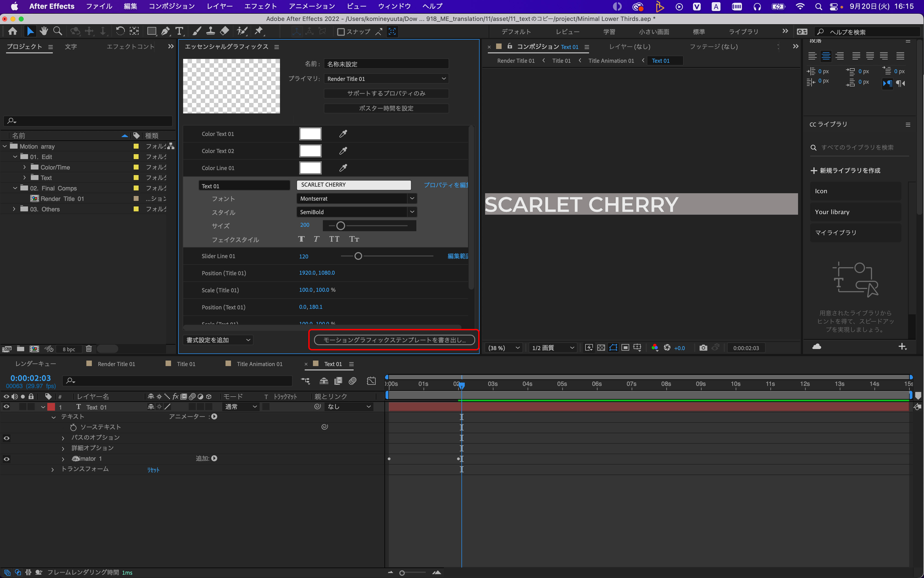Center align text in Paragraph panel
924x578 pixels.
click(x=826, y=56)
